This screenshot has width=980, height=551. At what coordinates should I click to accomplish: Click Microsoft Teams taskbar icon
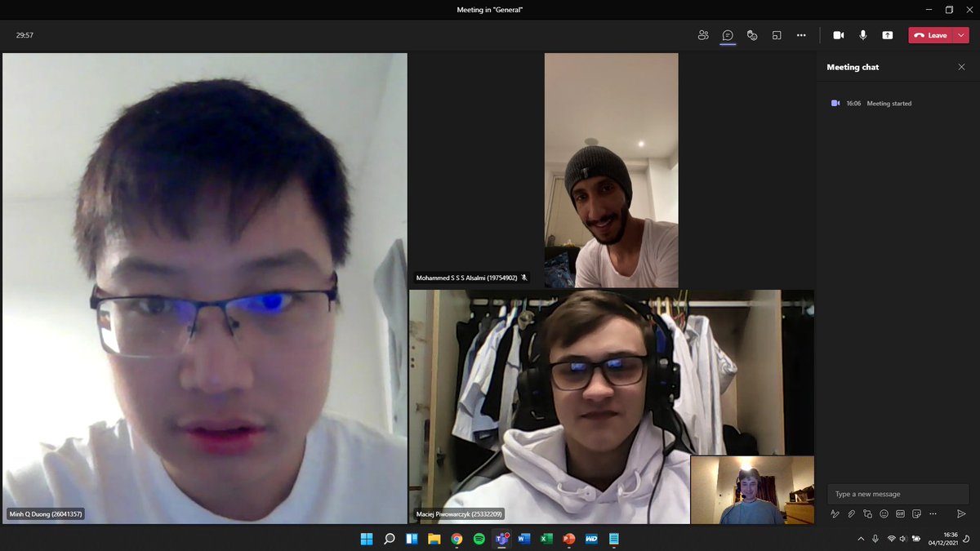click(501, 539)
